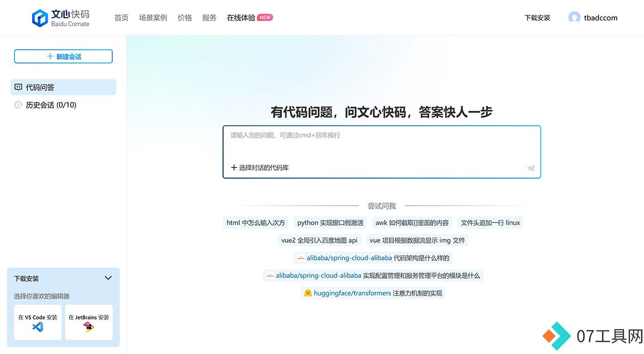Click the code Q&A chat bubble icon
The image size is (644, 354).
tap(18, 87)
